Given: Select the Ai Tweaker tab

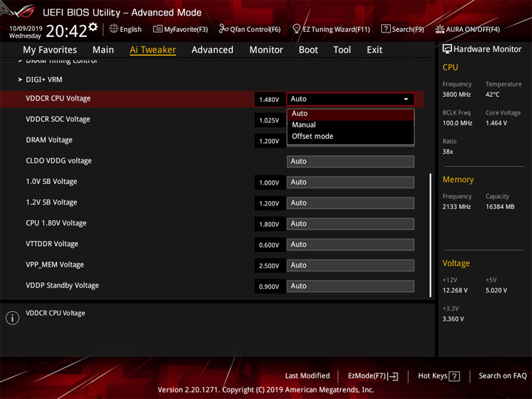Looking at the screenshot, I should coord(153,50).
